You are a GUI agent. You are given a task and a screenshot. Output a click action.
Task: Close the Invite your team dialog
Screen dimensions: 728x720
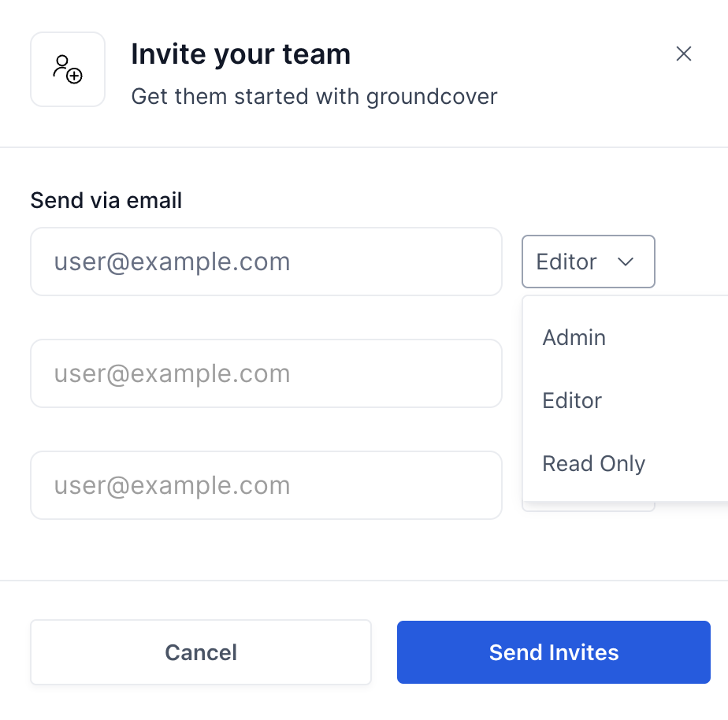point(684,54)
